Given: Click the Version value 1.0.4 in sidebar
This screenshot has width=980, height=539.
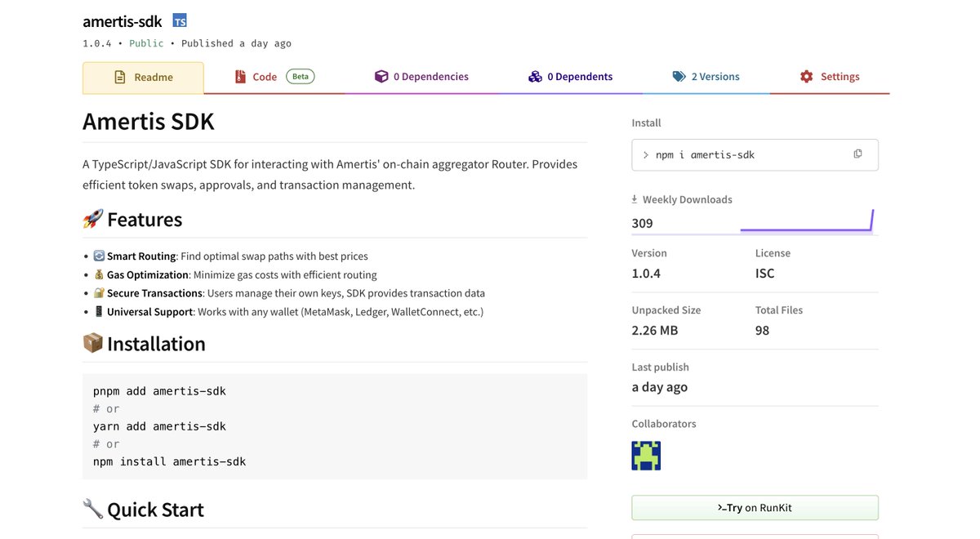Looking at the screenshot, I should pyautogui.click(x=646, y=274).
